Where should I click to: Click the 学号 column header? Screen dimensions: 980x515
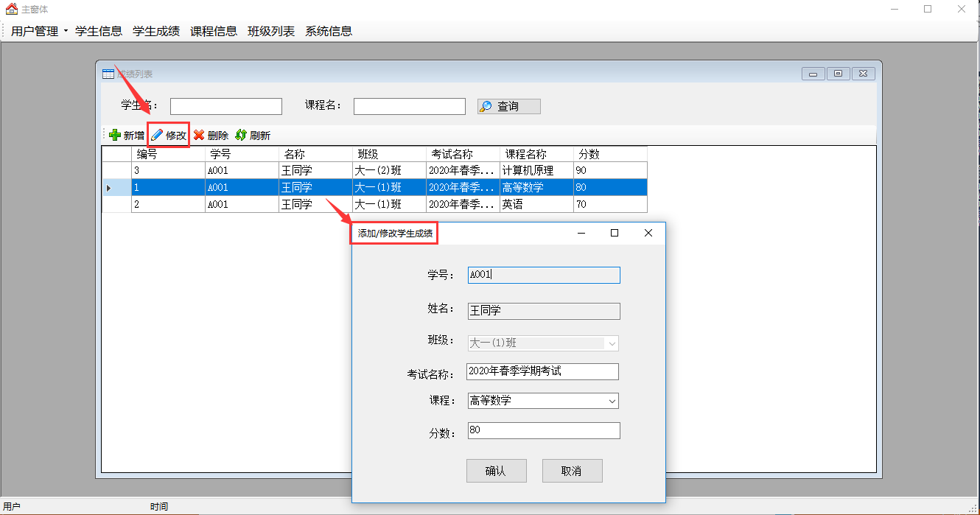pyautogui.click(x=242, y=154)
